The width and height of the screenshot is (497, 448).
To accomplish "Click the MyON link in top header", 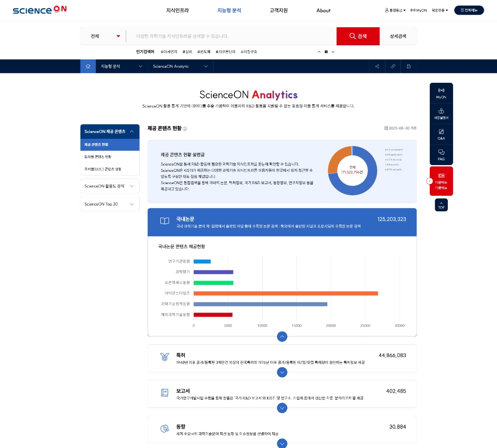I will click(419, 10).
